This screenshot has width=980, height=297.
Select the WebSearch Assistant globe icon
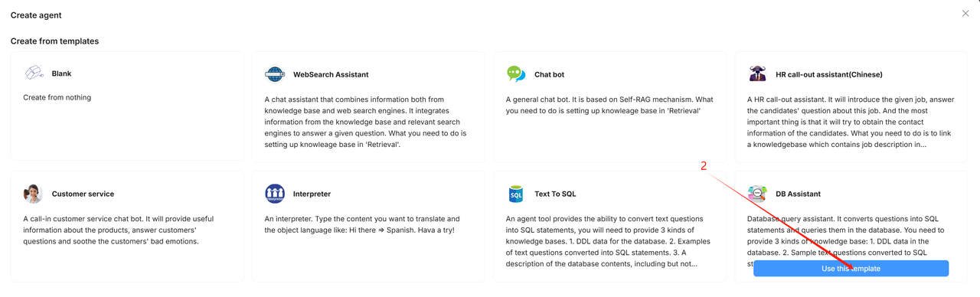tap(275, 74)
